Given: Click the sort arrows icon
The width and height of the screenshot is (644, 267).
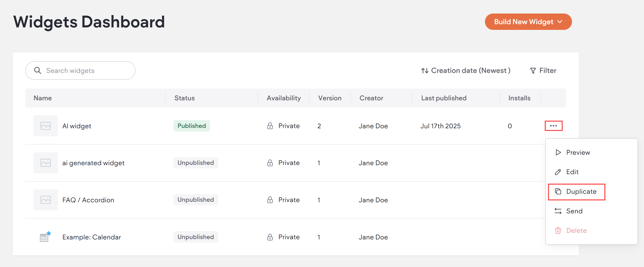Looking at the screenshot, I should click(x=425, y=71).
